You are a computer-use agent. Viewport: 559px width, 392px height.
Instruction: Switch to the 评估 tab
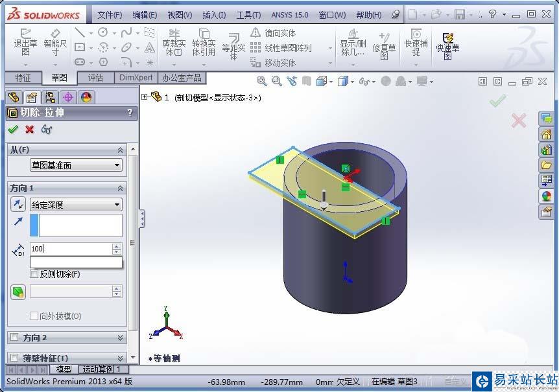coord(95,78)
